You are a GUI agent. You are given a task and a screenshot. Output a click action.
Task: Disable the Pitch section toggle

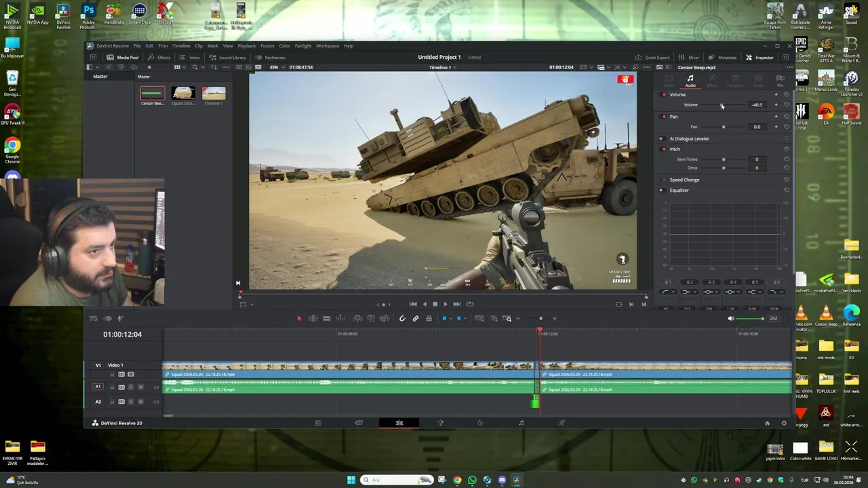click(x=664, y=149)
